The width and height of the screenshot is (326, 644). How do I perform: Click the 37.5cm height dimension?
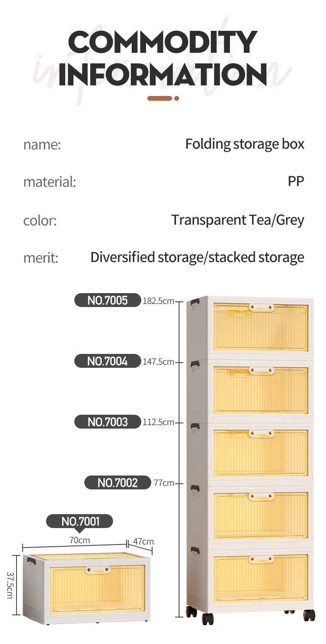pyautogui.click(x=10, y=585)
